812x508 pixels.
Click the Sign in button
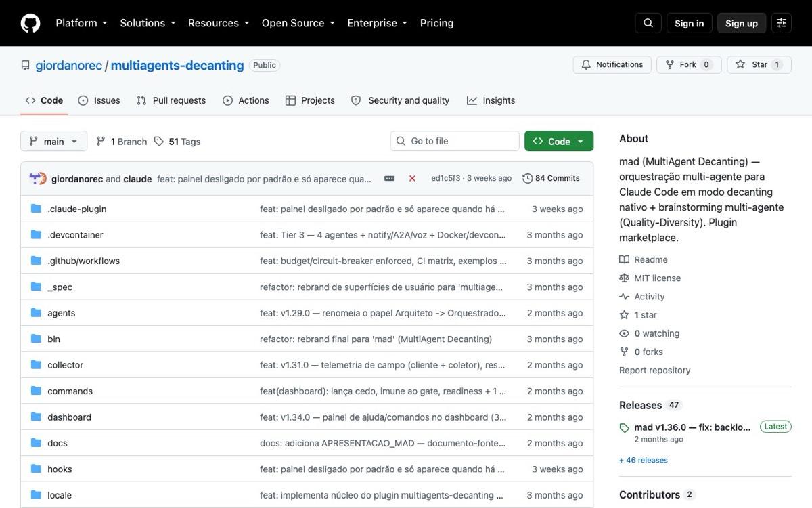pyautogui.click(x=689, y=23)
